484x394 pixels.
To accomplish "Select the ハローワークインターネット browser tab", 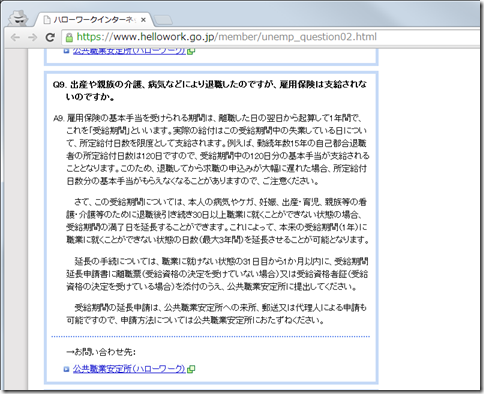I will coord(95,20).
